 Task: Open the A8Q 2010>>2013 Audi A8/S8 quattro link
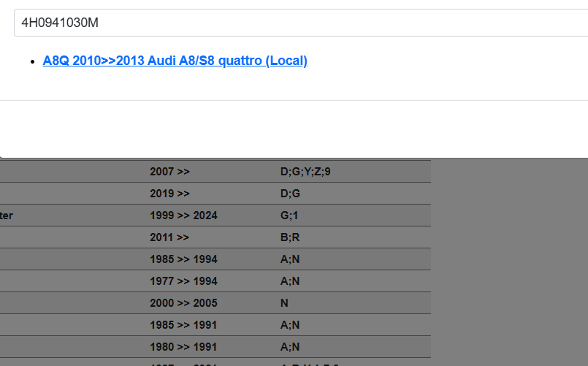click(x=175, y=61)
